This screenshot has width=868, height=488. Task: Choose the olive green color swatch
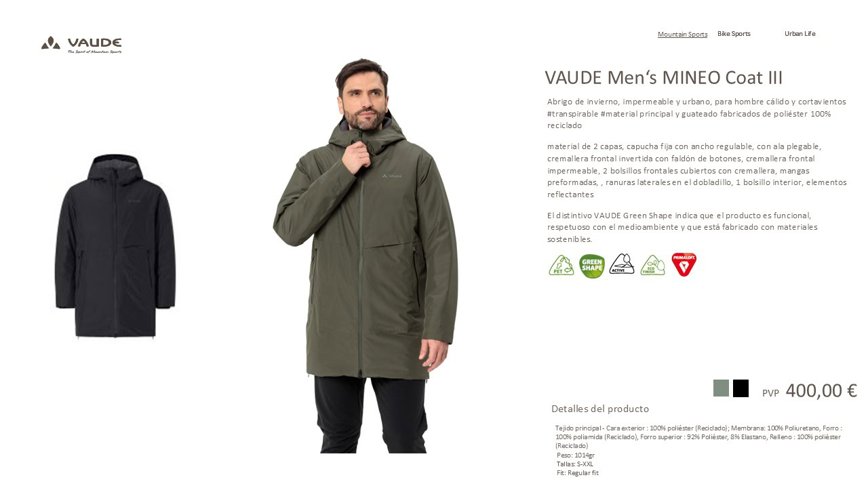pyautogui.click(x=721, y=388)
